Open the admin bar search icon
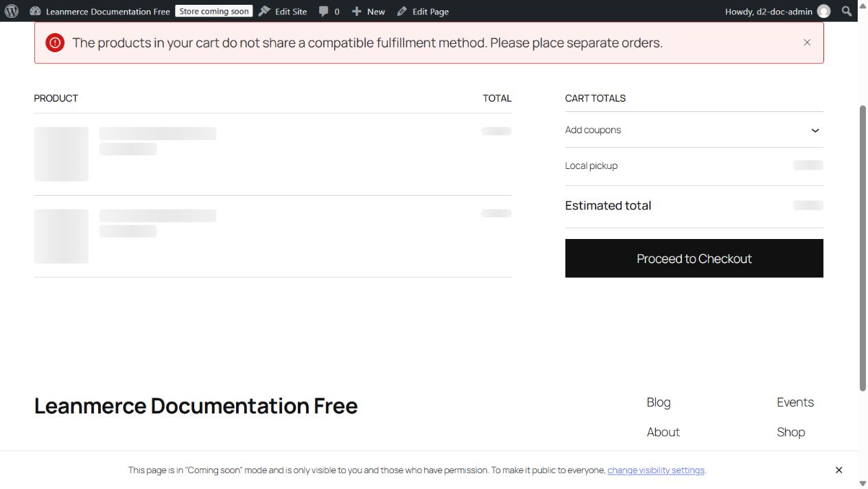 point(847,11)
